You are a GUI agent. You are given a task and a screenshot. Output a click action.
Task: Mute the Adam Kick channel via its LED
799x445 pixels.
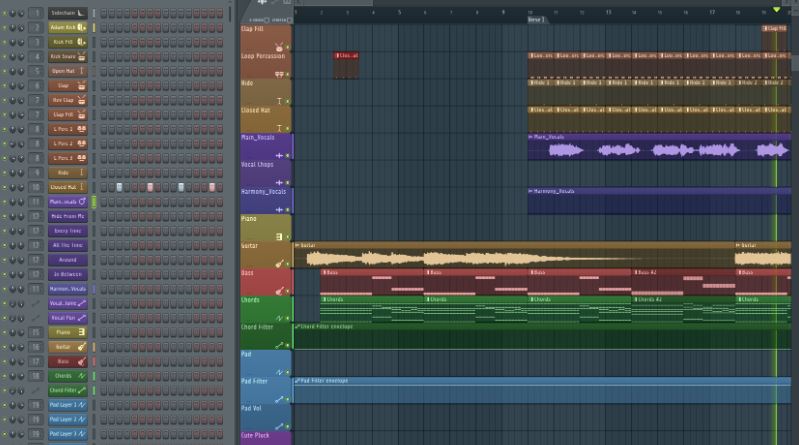[5, 28]
